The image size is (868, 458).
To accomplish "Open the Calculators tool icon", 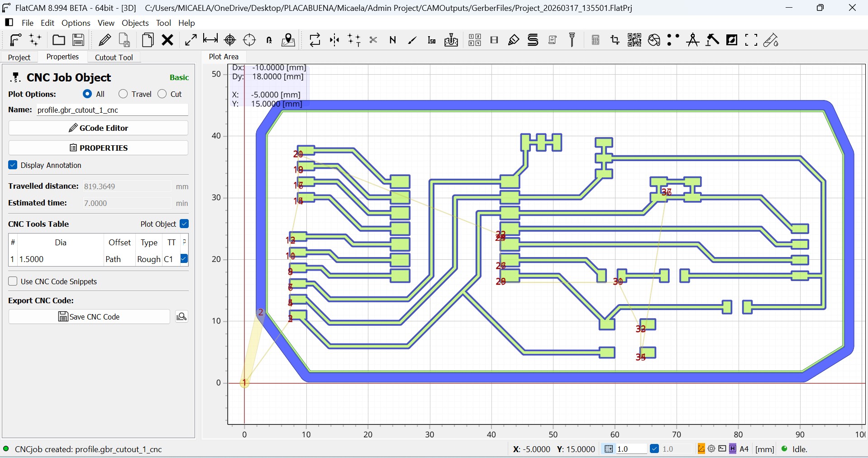I will pyautogui.click(x=596, y=40).
